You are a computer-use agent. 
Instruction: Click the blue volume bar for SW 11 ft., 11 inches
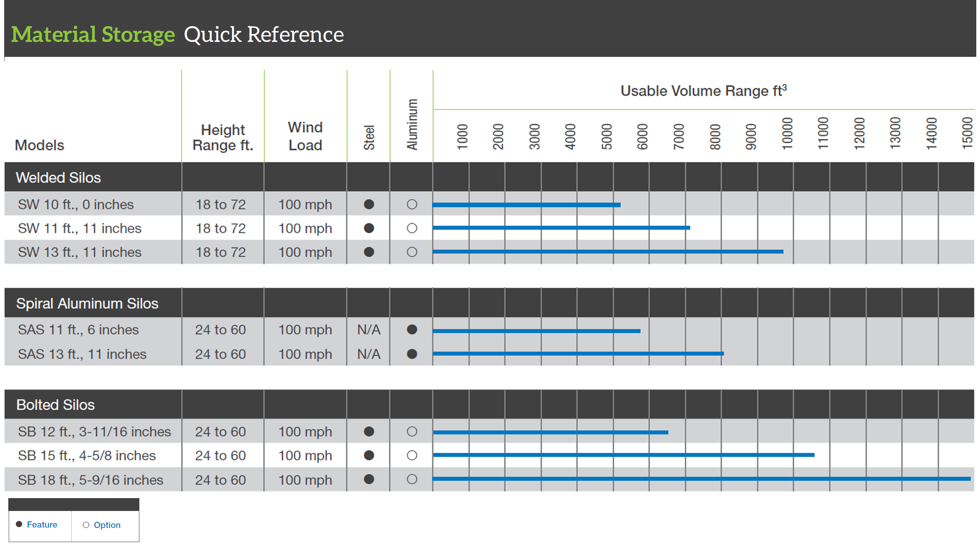[561, 227]
